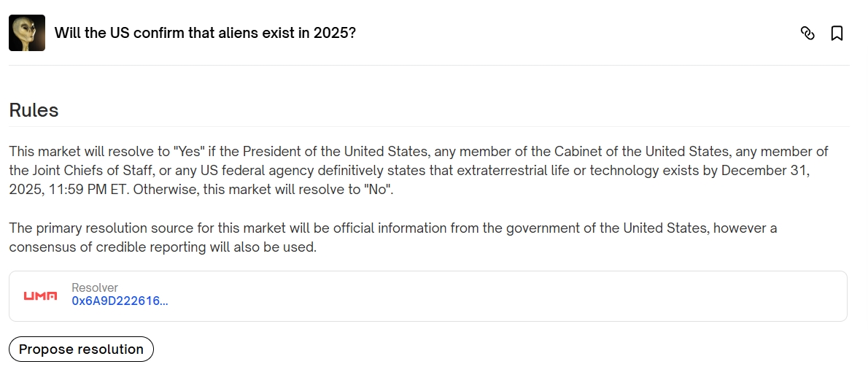
Task: Click the market title about aliens
Action: coord(205,33)
